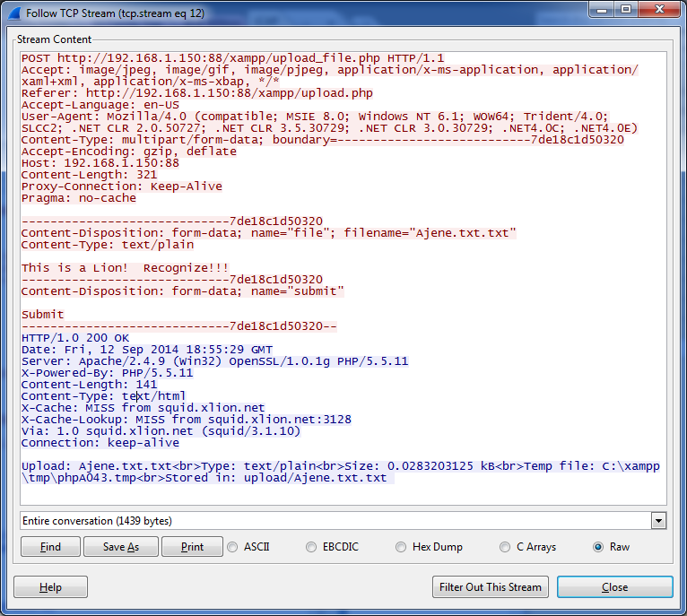
Task: Click Save As to export the stream
Action: (x=121, y=547)
